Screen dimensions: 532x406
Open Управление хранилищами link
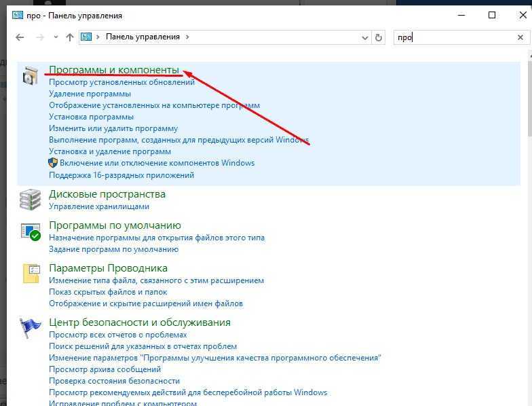99,206
